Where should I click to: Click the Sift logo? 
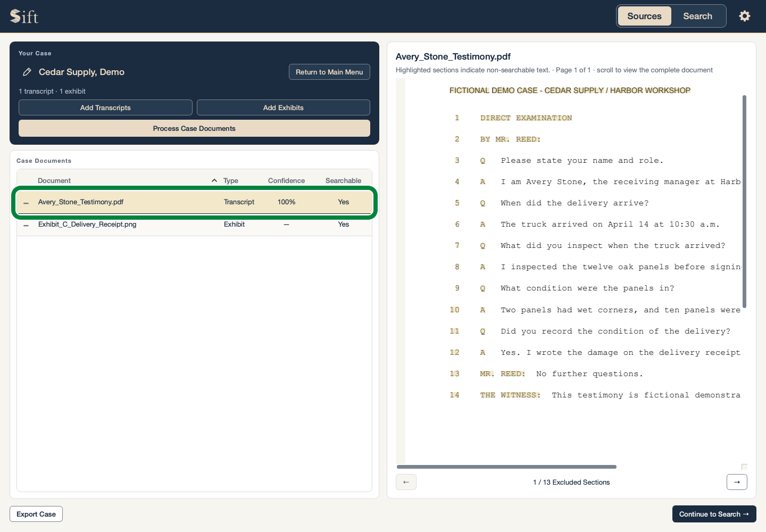24,16
